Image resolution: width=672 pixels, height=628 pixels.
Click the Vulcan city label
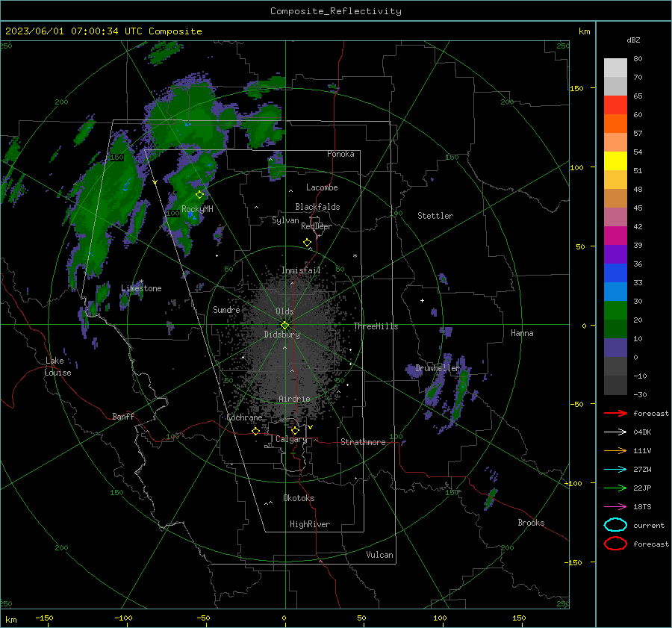(x=379, y=555)
